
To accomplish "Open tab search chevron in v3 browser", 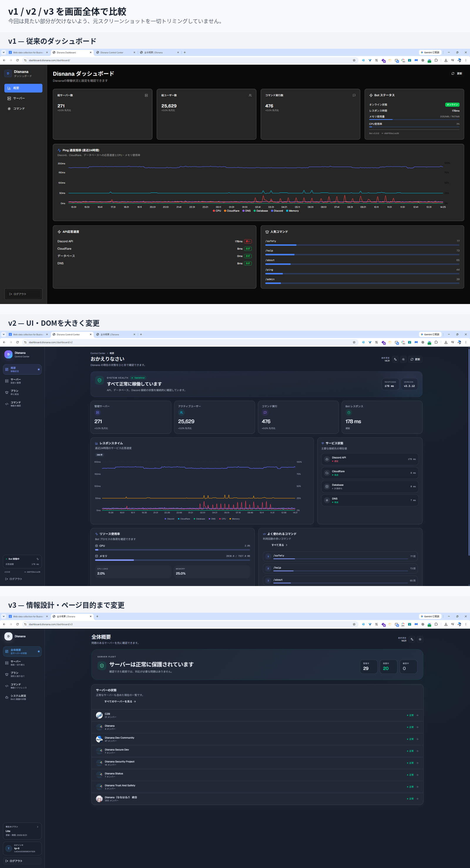I will pos(4,617).
